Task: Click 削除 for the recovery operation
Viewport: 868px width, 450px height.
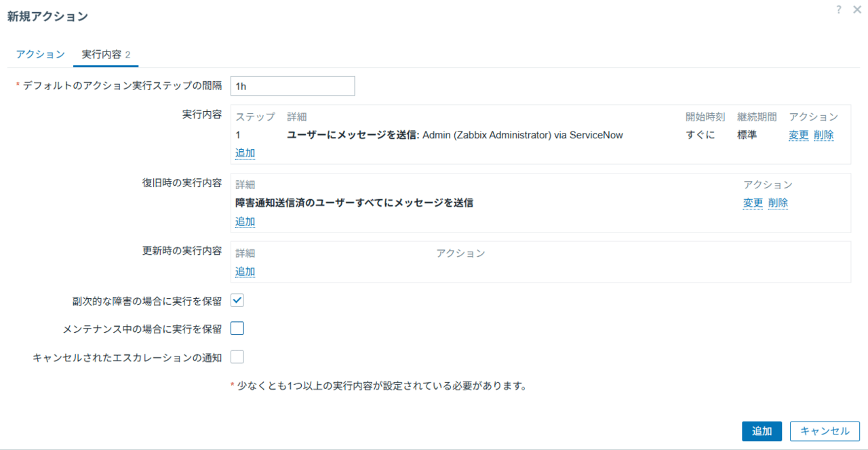Action: coord(778,203)
